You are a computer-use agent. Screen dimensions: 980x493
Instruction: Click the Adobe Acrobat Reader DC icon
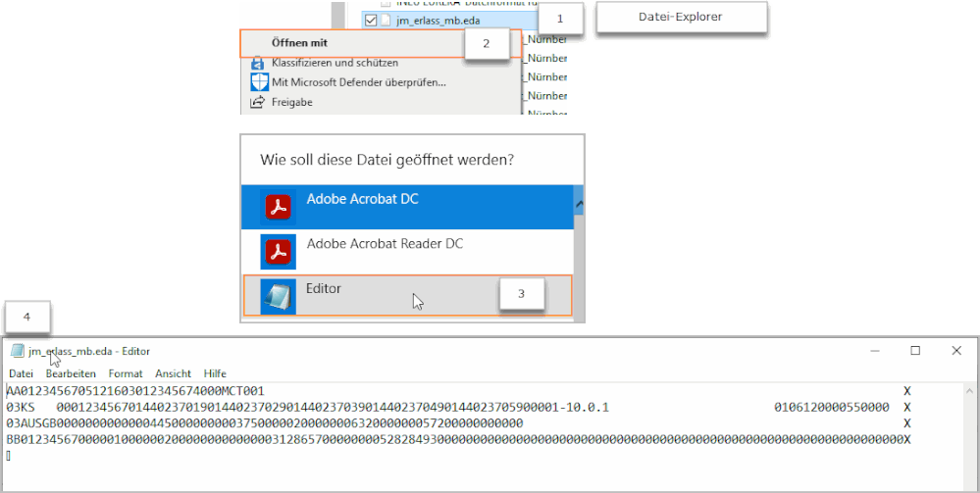click(279, 252)
